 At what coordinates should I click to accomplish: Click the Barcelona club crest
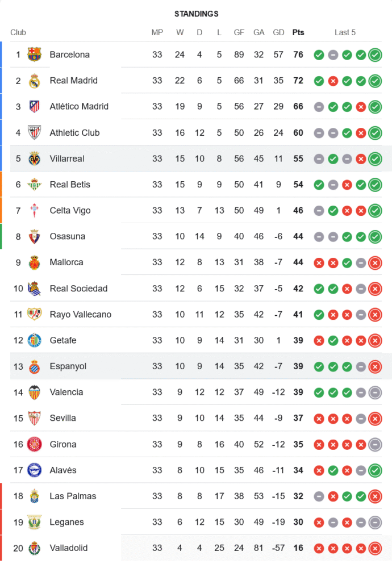click(35, 55)
